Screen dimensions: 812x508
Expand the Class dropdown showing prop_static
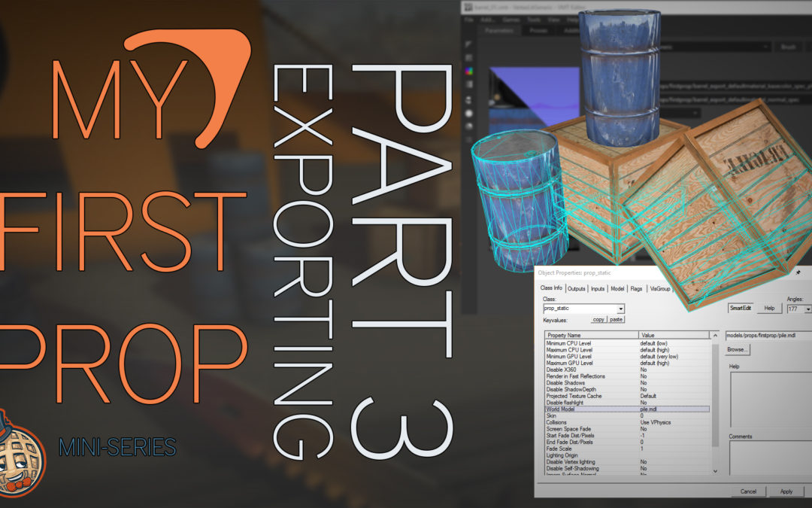pos(620,309)
